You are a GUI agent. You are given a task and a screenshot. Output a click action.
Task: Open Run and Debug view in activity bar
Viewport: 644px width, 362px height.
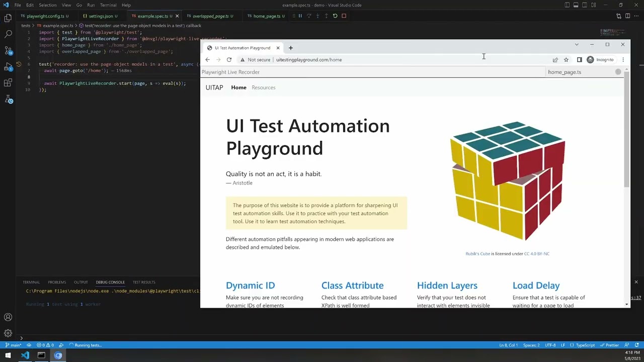click(x=8, y=66)
